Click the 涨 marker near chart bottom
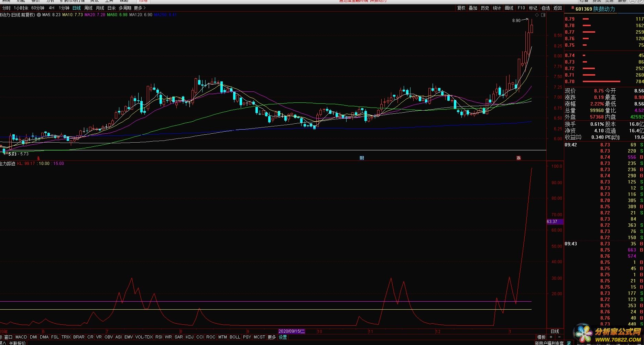This screenshot has width=644, height=345. (519, 158)
